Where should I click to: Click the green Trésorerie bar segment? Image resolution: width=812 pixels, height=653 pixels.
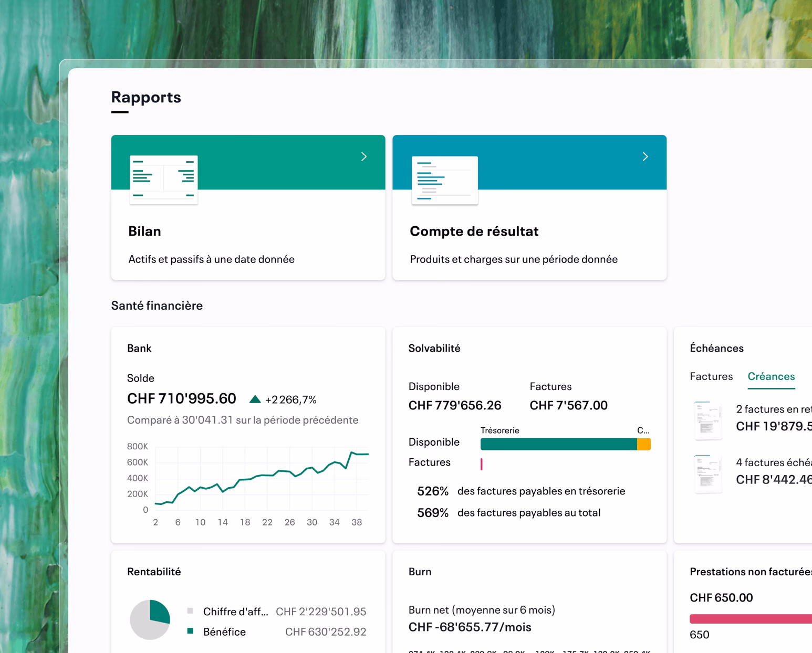(x=559, y=444)
